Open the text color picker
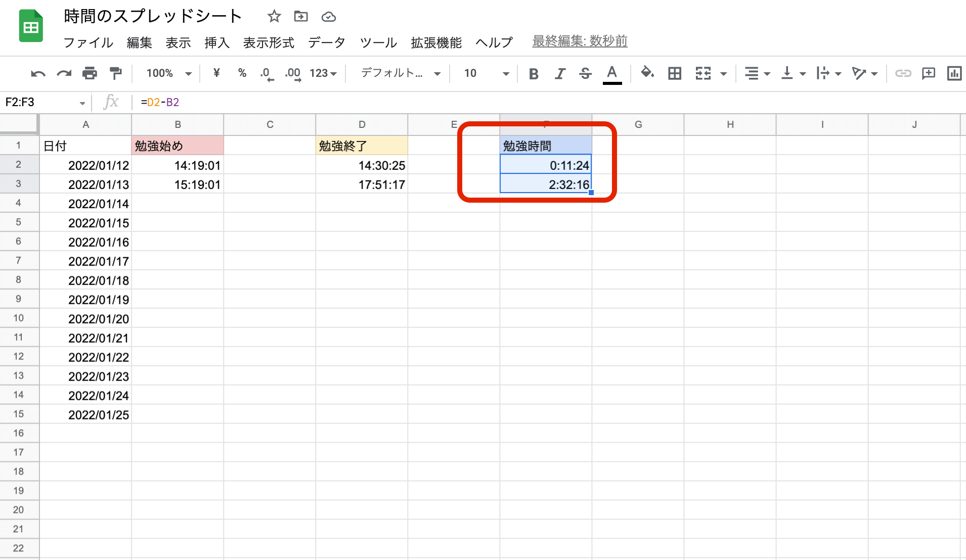The width and height of the screenshot is (966, 560). 612,74
